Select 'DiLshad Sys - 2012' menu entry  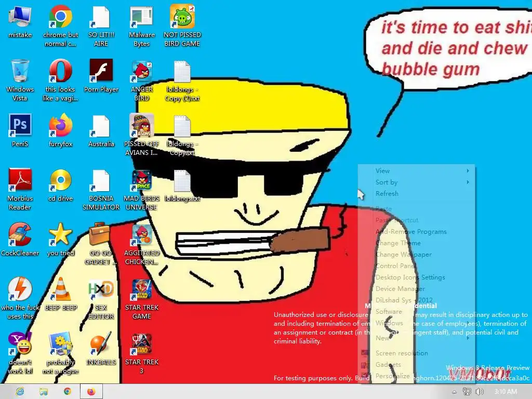click(x=404, y=300)
